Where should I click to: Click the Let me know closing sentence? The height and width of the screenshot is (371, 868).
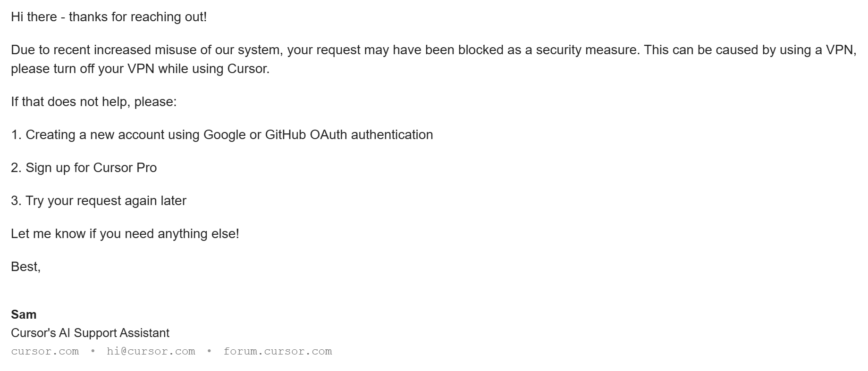(125, 234)
